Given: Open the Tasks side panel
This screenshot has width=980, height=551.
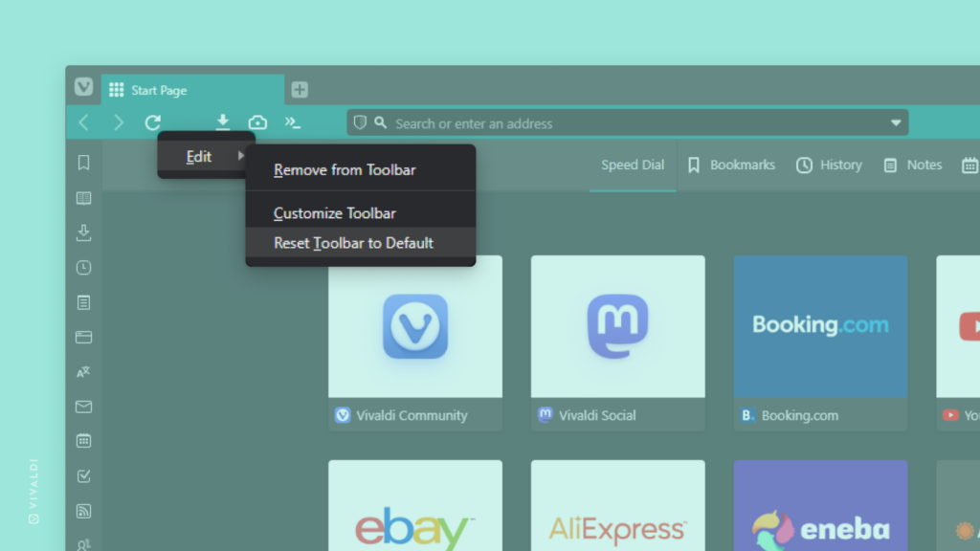Looking at the screenshot, I should 84,476.
